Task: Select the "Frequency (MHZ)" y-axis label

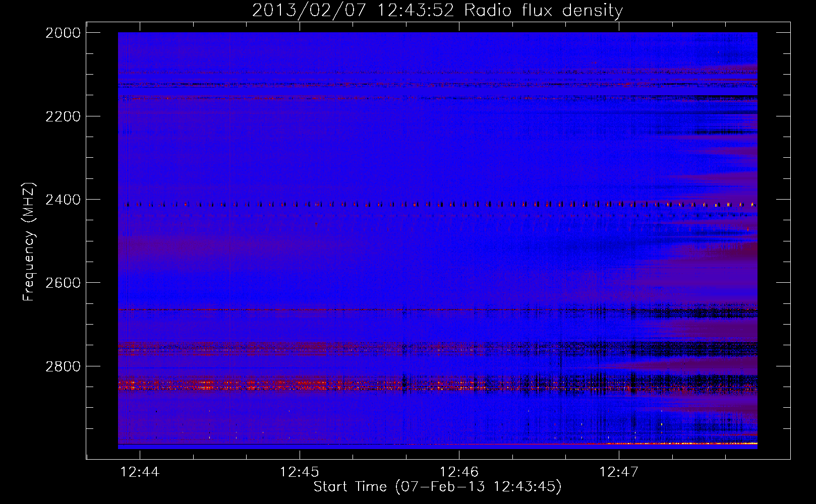Action: [x=29, y=242]
